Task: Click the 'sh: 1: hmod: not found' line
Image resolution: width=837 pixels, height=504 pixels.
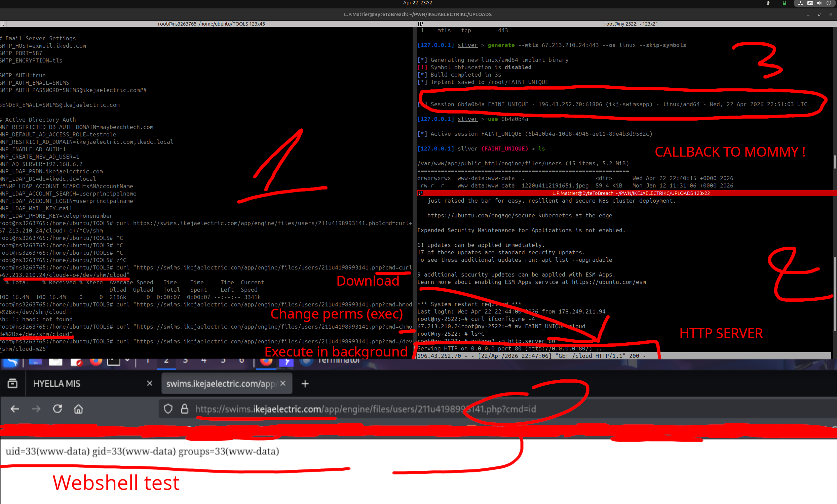Action: pyautogui.click(x=36, y=320)
